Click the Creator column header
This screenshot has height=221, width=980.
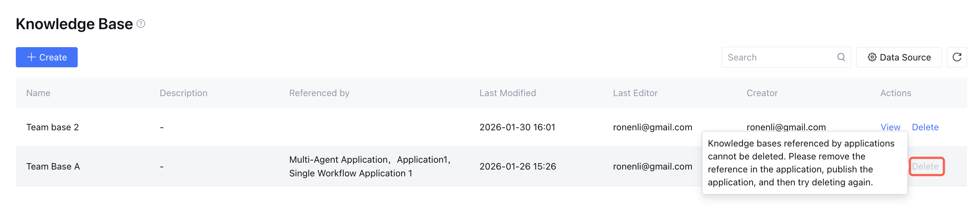tap(762, 93)
